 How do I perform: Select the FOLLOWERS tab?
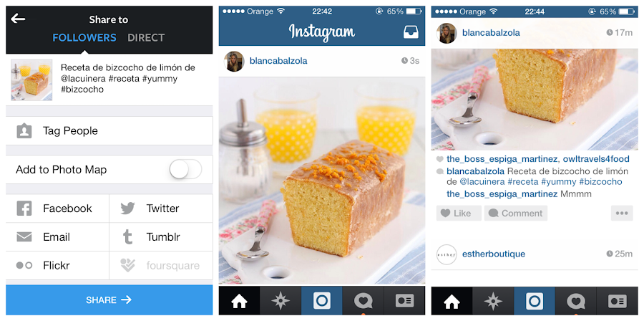(x=84, y=38)
